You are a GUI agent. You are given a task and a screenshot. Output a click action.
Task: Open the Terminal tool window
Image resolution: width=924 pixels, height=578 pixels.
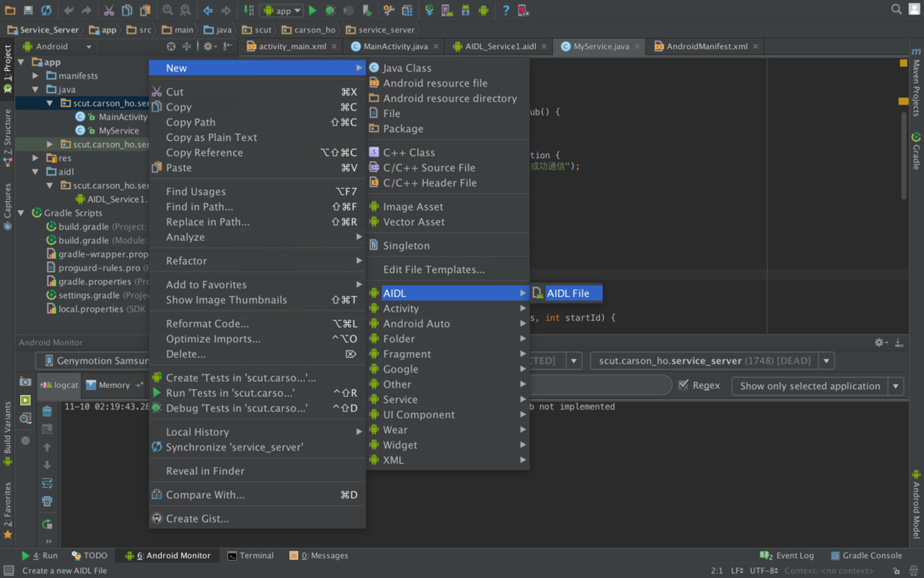(x=250, y=556)
